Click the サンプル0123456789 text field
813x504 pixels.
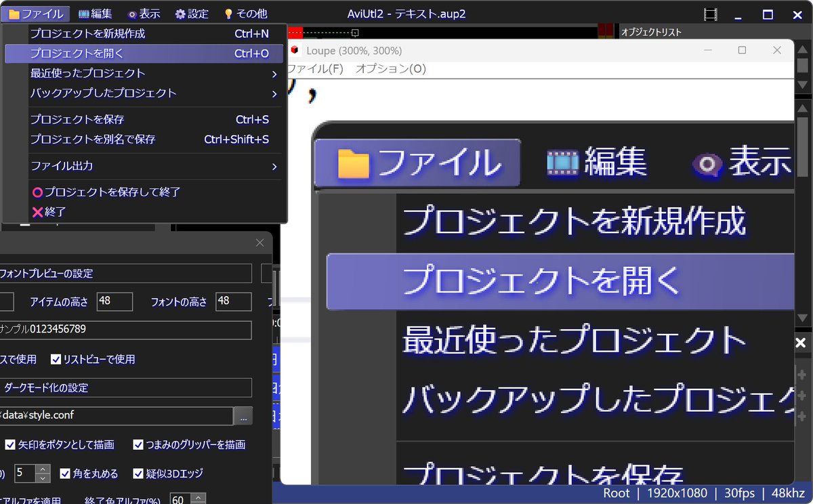tap(126, 330)
